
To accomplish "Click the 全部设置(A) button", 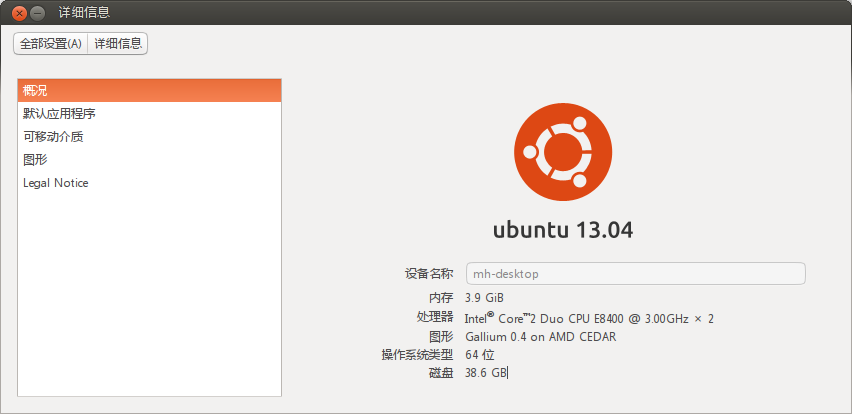I will pos(51,44).
